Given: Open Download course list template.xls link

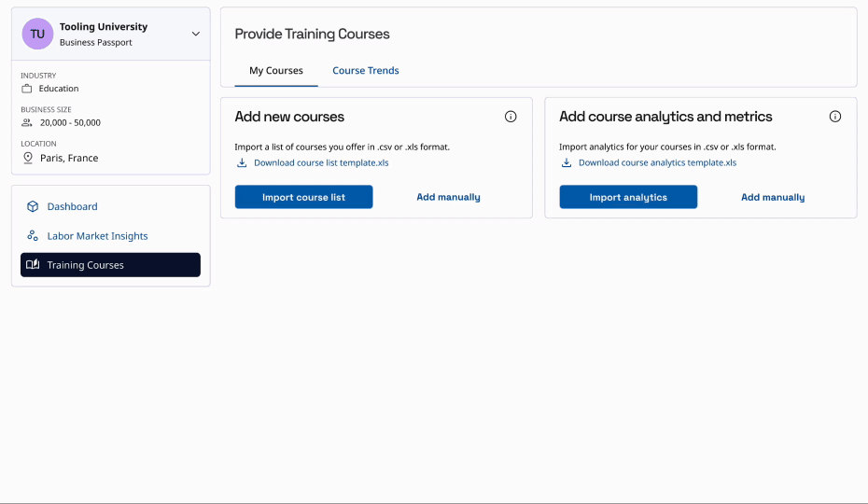Looking at the screenshot, I should tap(321, 162).
